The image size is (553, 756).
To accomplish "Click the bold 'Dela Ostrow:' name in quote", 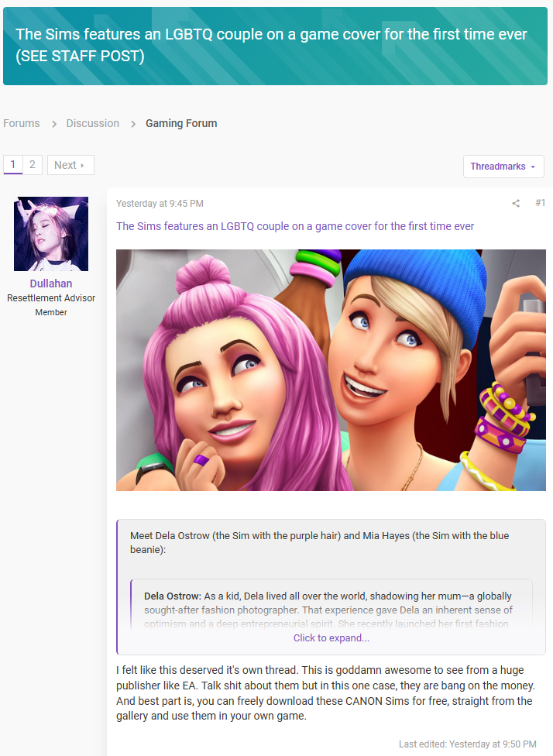I will click(x=173, y=596).
